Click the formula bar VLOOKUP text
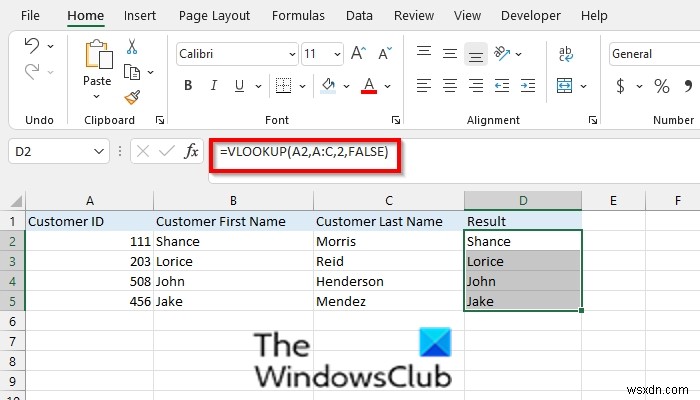700x400 pixels. click(x=304, y=152)
